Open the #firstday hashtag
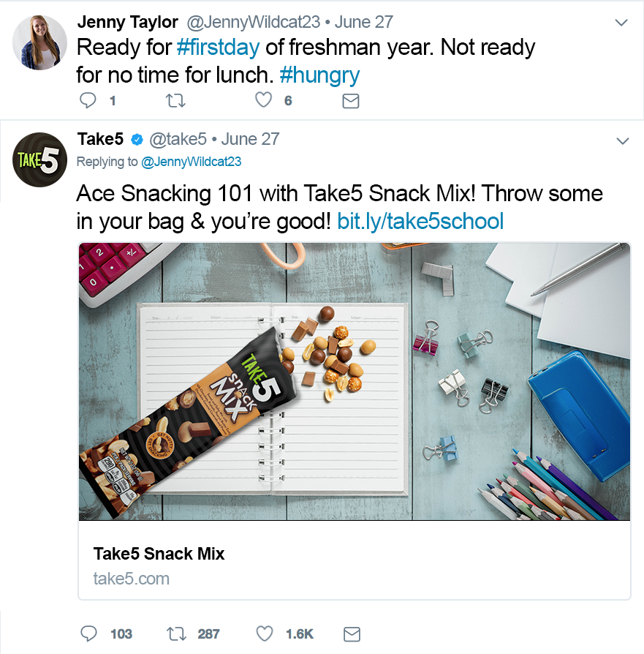 click(218, 48)
